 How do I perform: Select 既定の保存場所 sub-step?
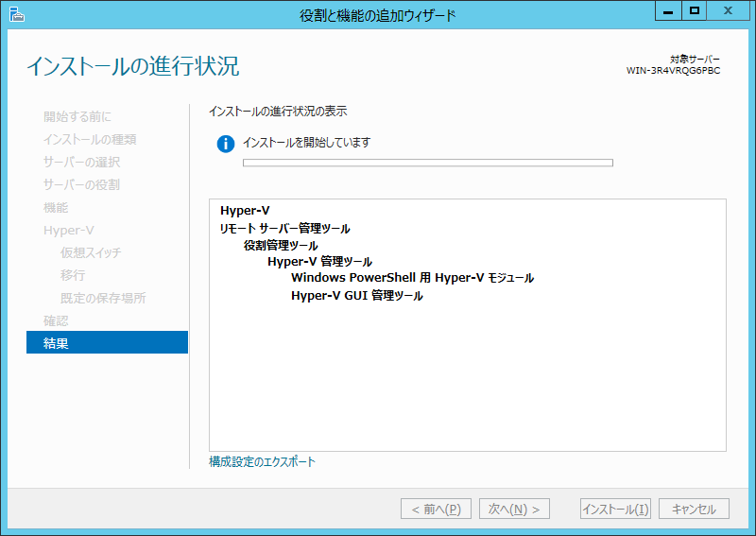click(103, 298)
